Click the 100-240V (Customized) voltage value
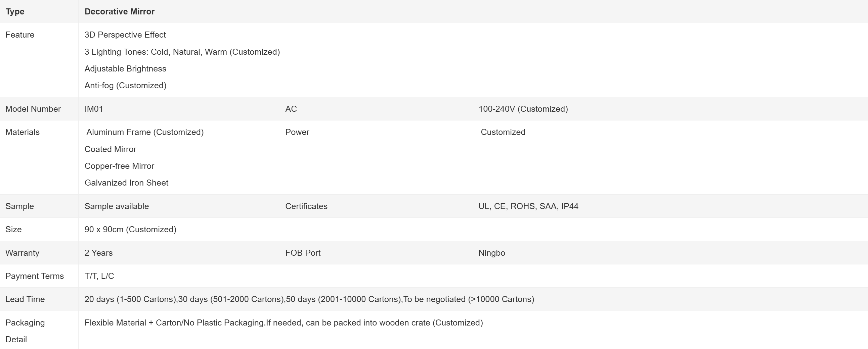The width and height of the screenshot is (868, 349). pyautogui.click(x=523, y=109)
